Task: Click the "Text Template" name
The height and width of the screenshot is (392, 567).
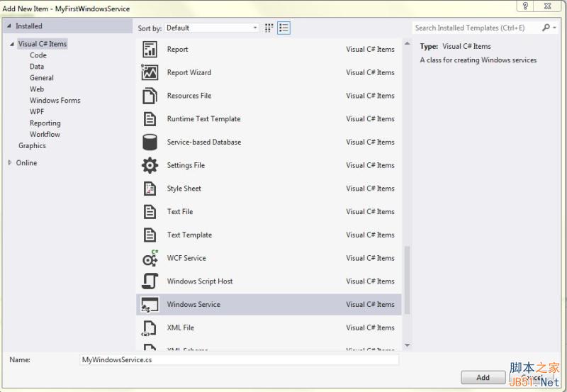Action: pos(189,235)
